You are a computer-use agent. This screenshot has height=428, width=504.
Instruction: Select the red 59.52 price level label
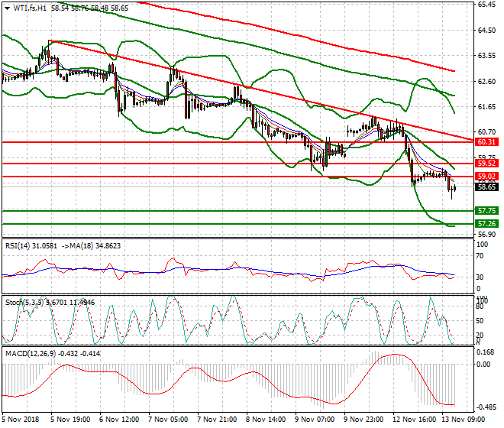[x=486, y=164]
